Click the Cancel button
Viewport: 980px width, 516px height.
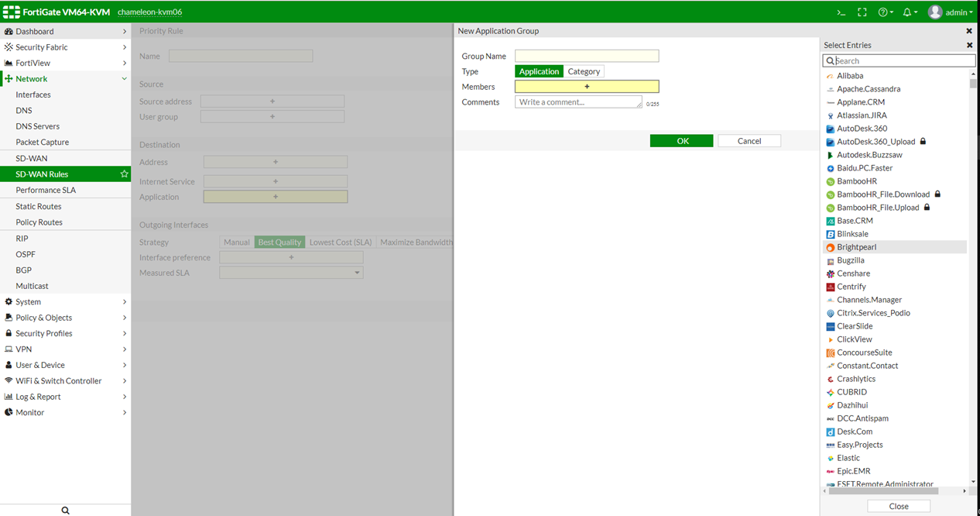(x=749, y=141)
